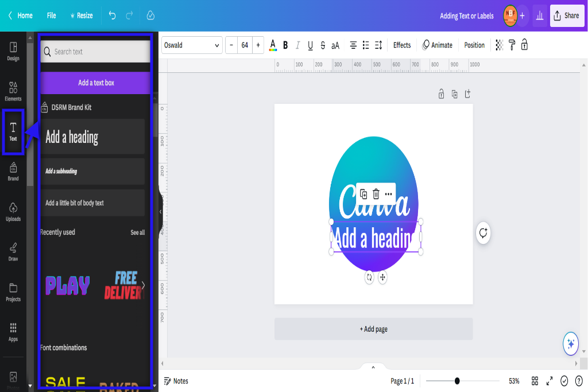Open the Effects panel
This screenshot has width=588, height=392.
[x=402, y=45]
